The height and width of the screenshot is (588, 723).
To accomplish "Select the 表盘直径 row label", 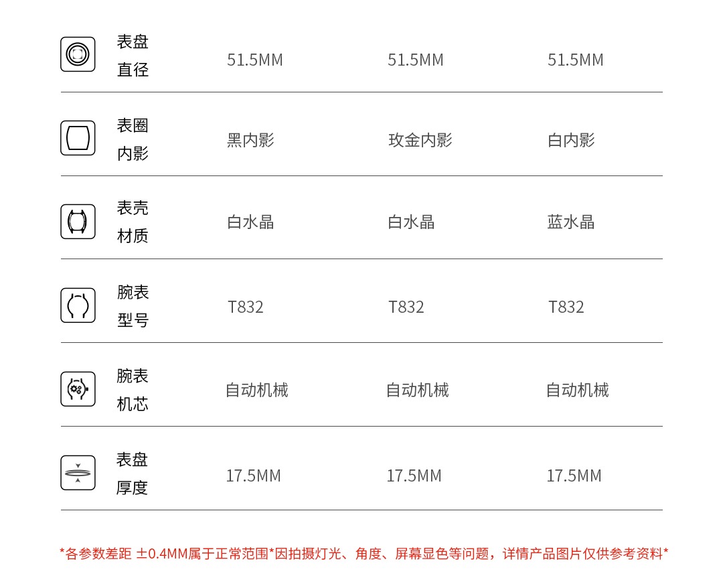I will tap(133, 56).
